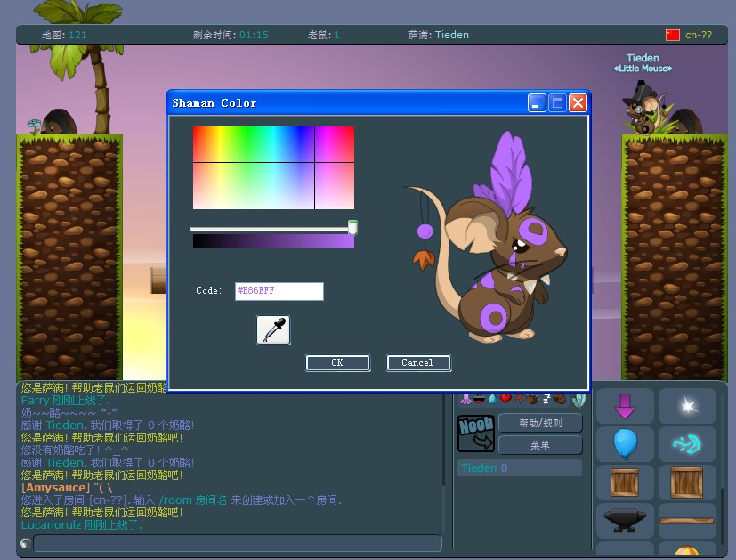Click map number 121 in top bar
Viewport: 736px width, 560px height.
click(x=77, y=35)
